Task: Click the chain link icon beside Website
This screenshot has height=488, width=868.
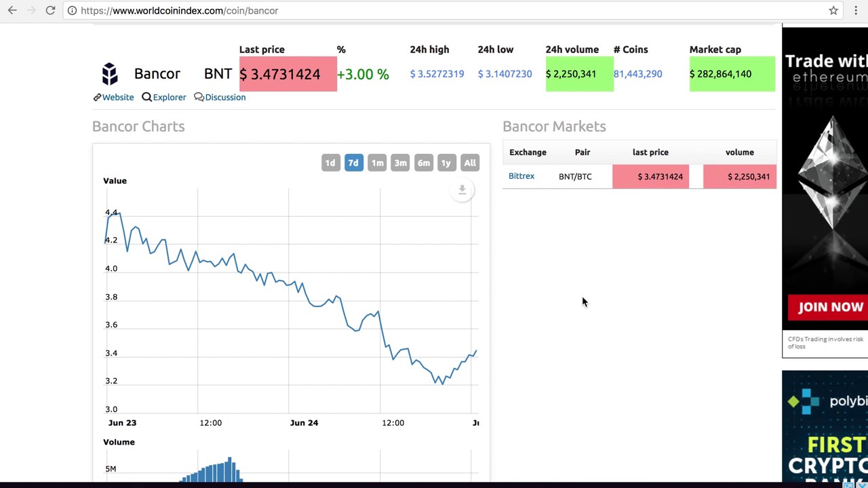Action: [x=97, y=97]
